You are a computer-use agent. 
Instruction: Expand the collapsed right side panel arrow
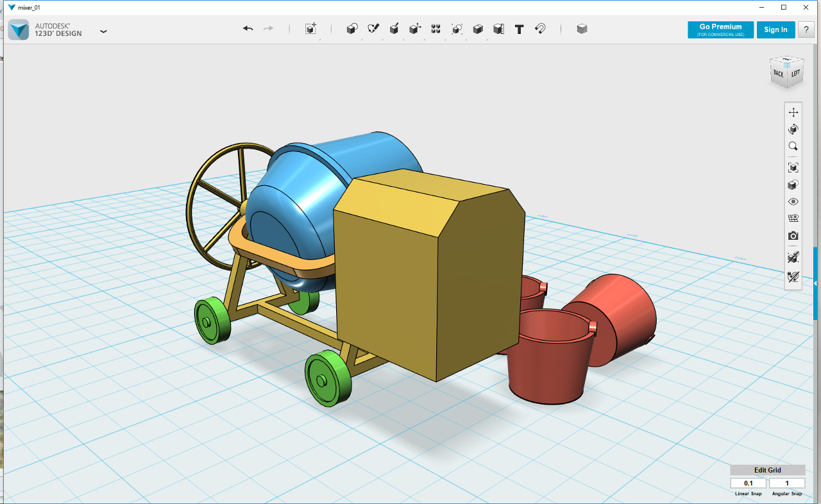point(816,283)
